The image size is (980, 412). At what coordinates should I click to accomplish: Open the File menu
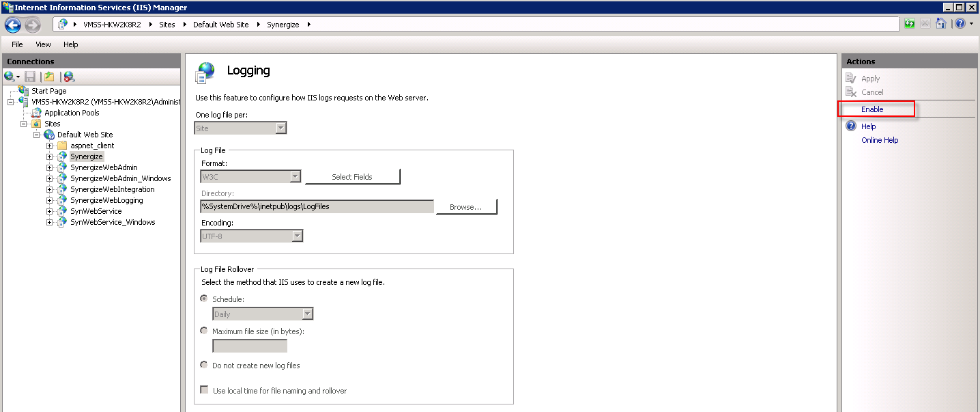17,44
